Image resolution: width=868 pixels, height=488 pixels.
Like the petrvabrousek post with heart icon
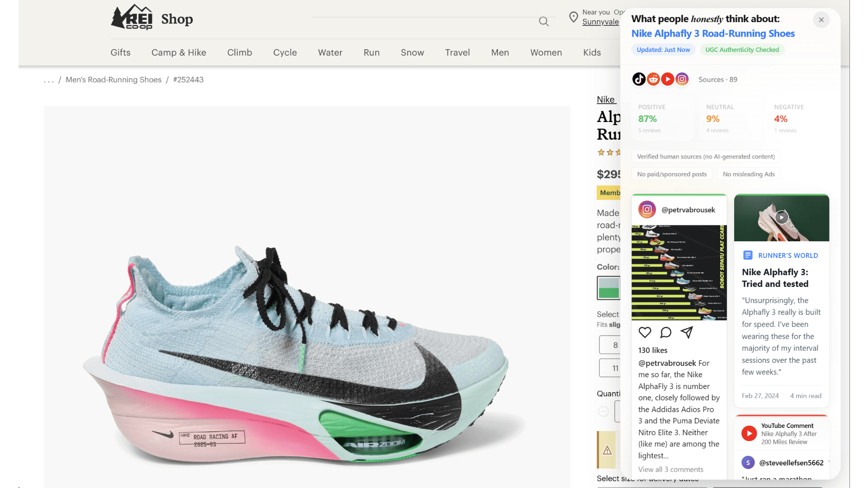coord(645,333)
